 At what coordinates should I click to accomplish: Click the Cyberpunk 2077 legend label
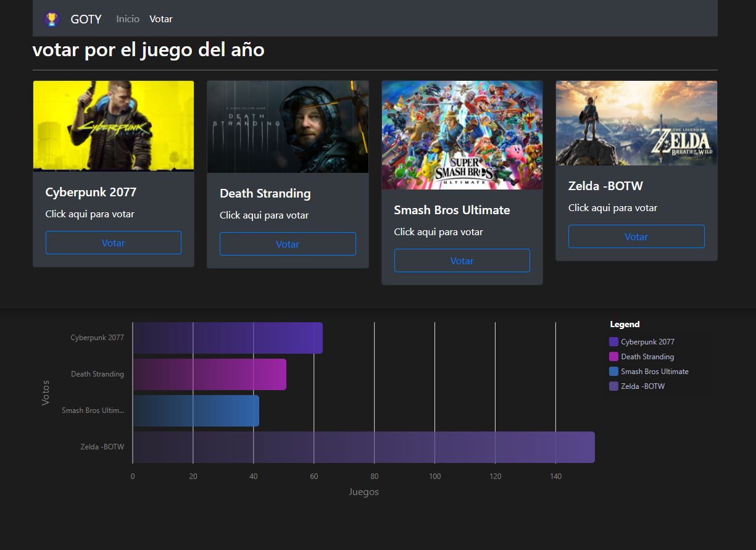[647, 342]
